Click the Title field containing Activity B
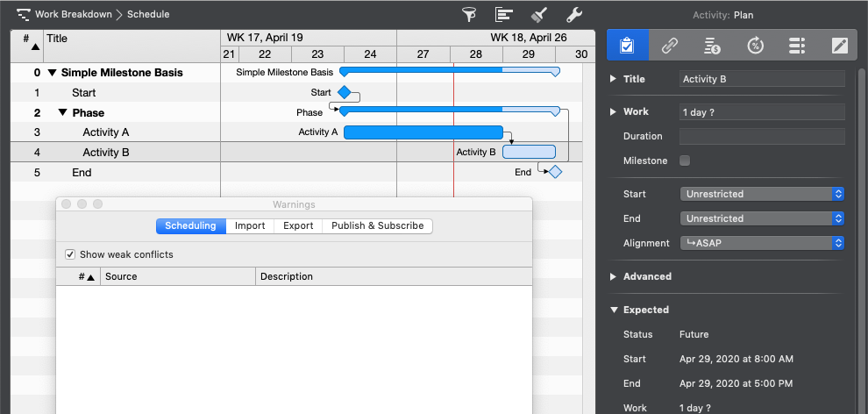 click(761, 79)
